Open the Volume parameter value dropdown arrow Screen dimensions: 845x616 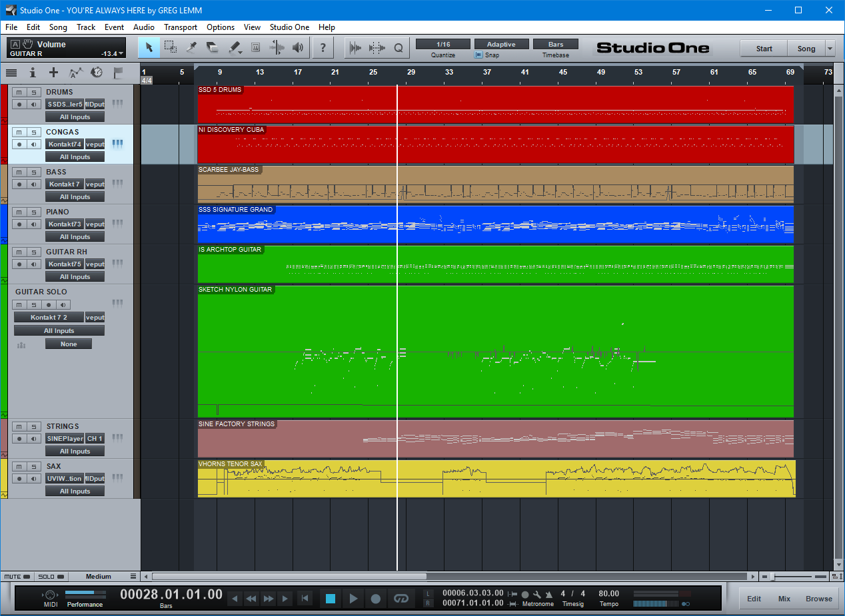[x=121, y=53]
